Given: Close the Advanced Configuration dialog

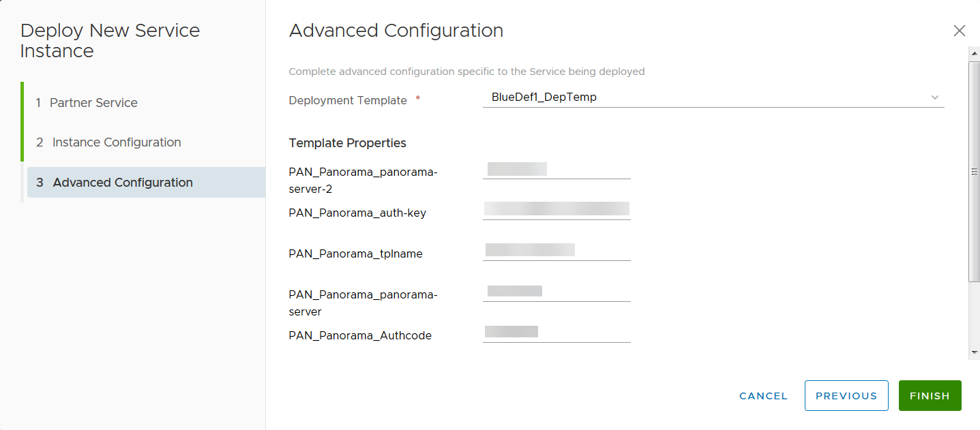Looking at the screenshot, I should point(959,31).
